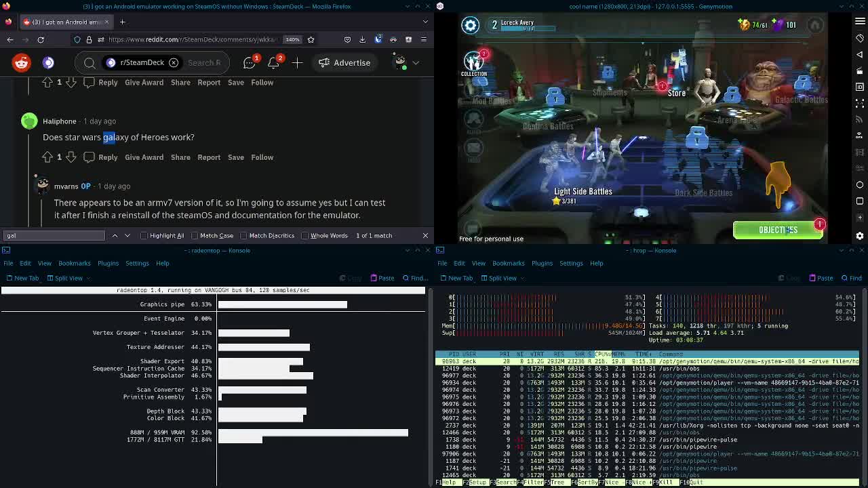Toggle Whole Words in find bar

click(324, 236)
